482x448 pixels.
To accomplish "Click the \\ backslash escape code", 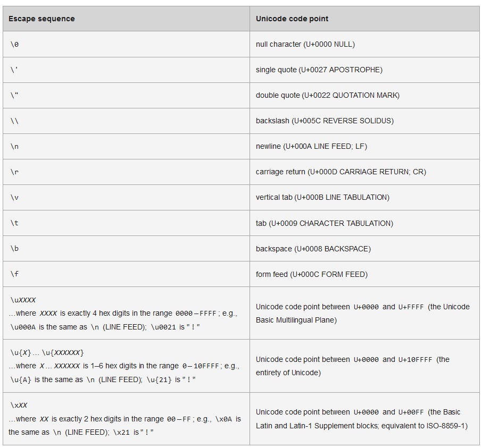I will coord(14,121).
